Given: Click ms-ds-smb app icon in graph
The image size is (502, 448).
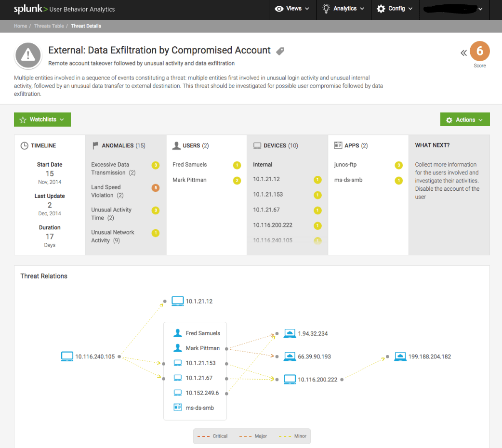Looking at the screenshot, I should tap(178, 408).
